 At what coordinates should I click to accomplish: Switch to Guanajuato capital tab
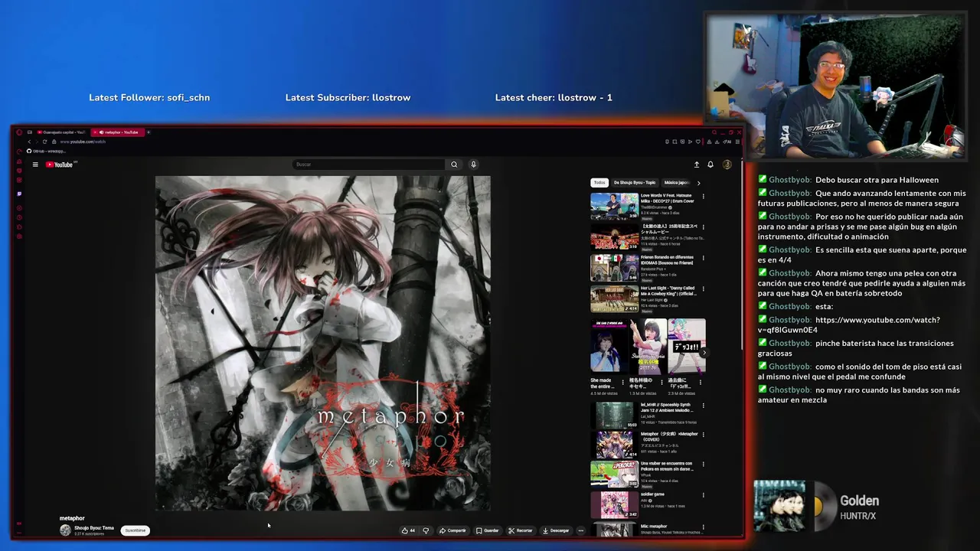60,132
